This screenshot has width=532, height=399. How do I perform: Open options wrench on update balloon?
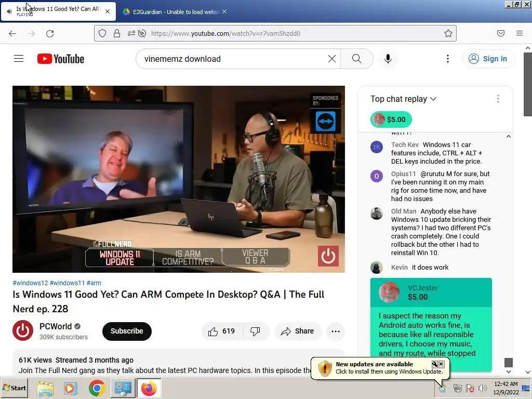(434, 364)
